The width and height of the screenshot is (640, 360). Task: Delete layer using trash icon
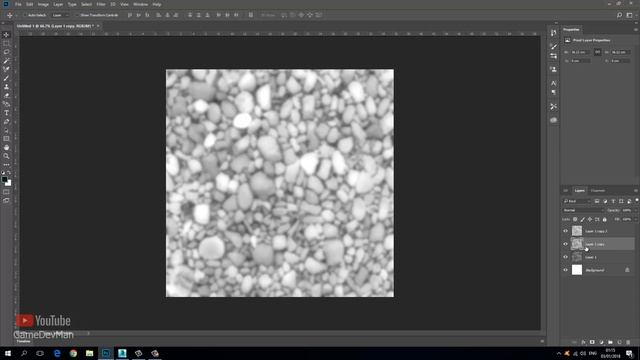(x=628, y=342)
